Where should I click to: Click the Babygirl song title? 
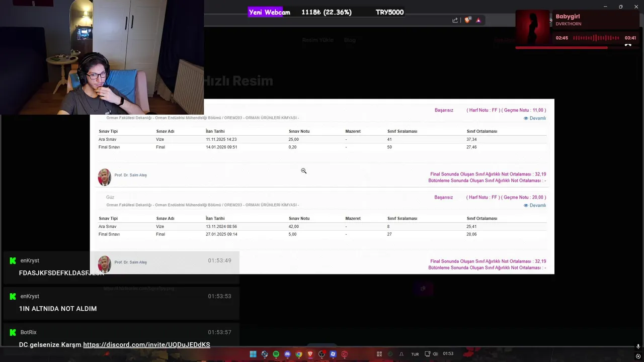568,17
